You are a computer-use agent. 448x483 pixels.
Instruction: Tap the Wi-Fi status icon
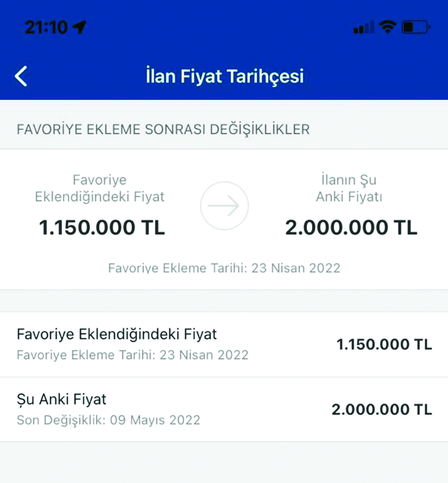pyautogui.click(x=388, y=27)
